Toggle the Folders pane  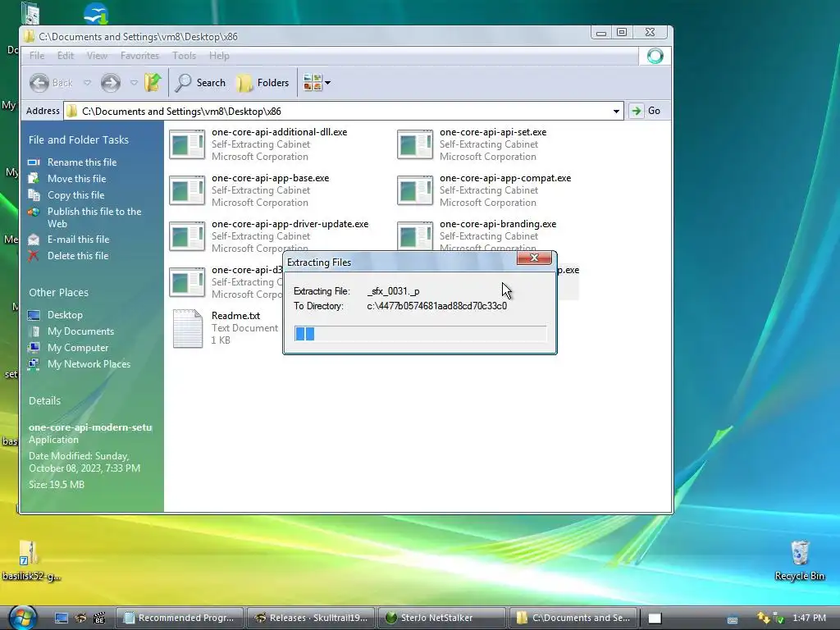click(263, 83)
